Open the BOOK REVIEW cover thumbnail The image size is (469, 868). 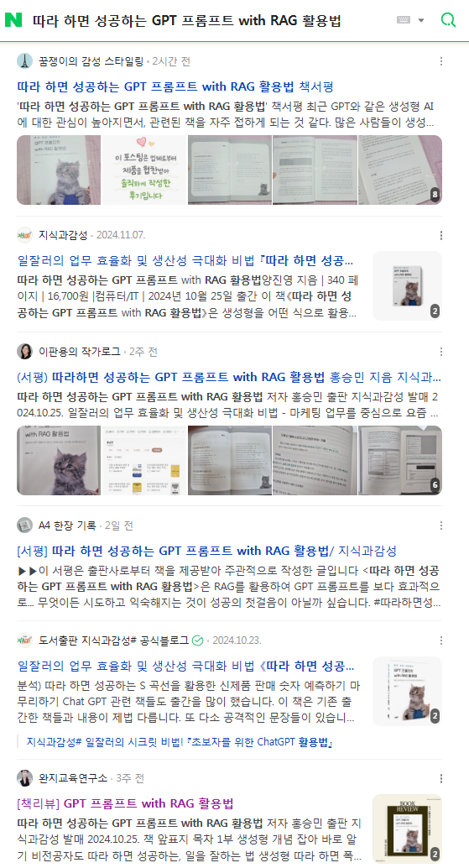(x=407, y=829)
